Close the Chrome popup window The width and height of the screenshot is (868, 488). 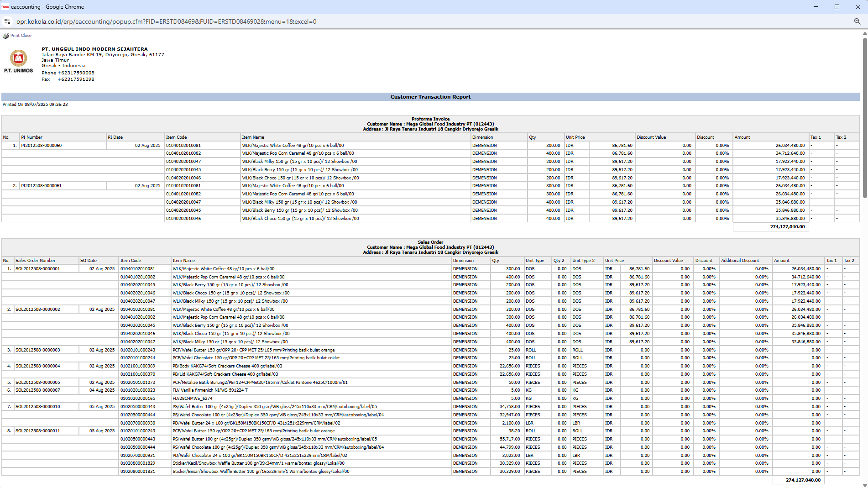coord(858,7)
